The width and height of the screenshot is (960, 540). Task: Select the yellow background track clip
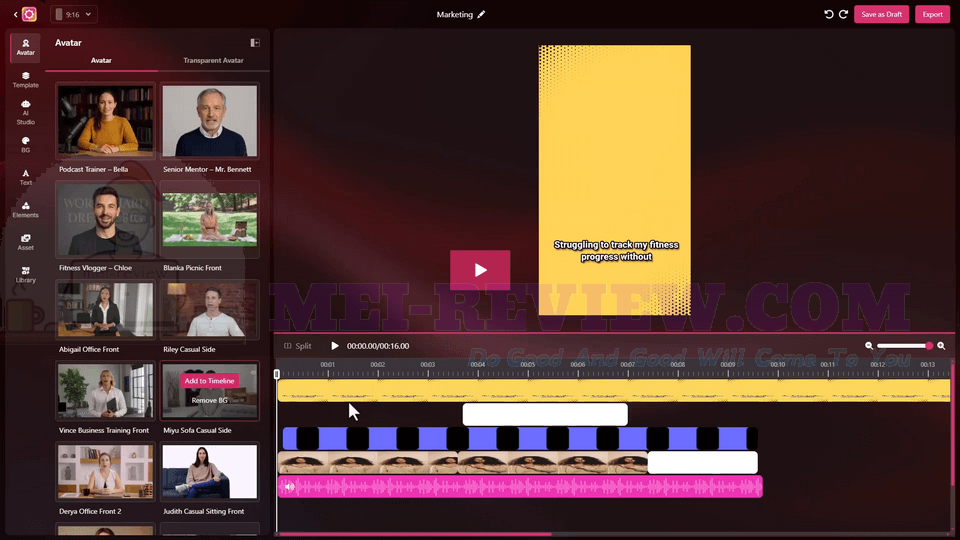point(613,391)
